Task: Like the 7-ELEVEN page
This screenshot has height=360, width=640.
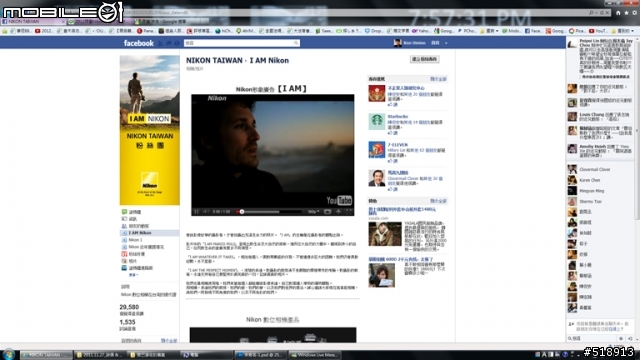Action: (392, 161)
